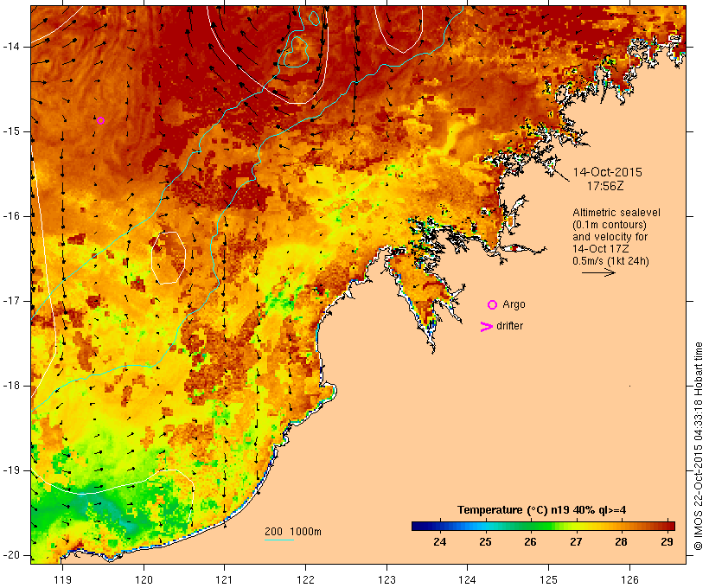Click the longitude axis label 124

pos(467,579)
